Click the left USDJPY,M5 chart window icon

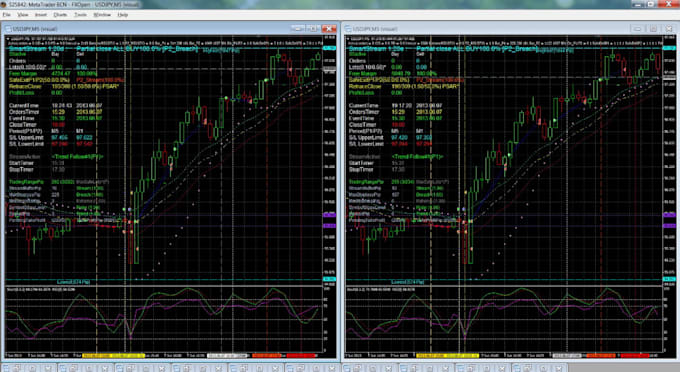pyautogui.click(x=8, y=29)
